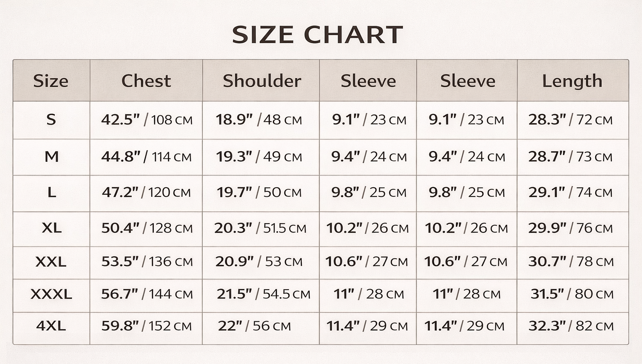Click the 28.3" / 72 cm length cell
The height and width of the screenshot is (364, 642).
point(570,120)
